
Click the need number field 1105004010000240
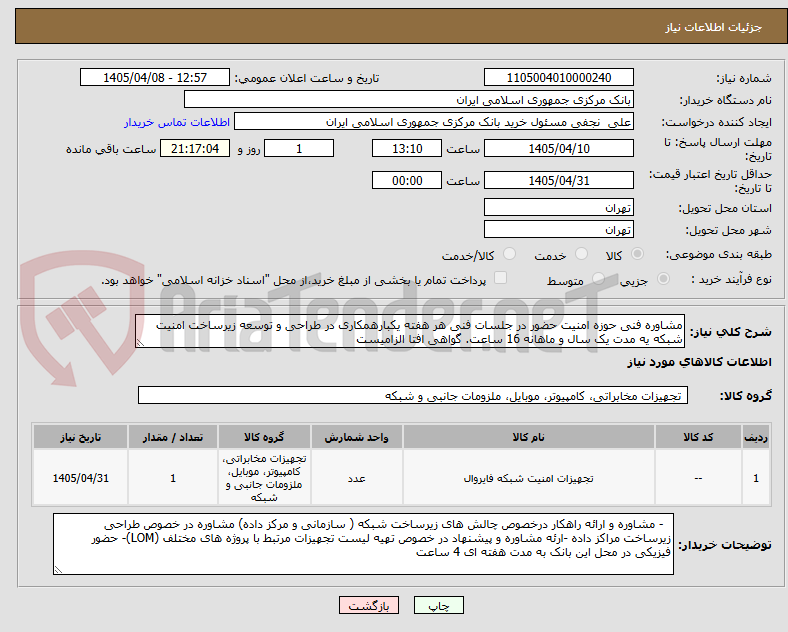click(559, 77)
